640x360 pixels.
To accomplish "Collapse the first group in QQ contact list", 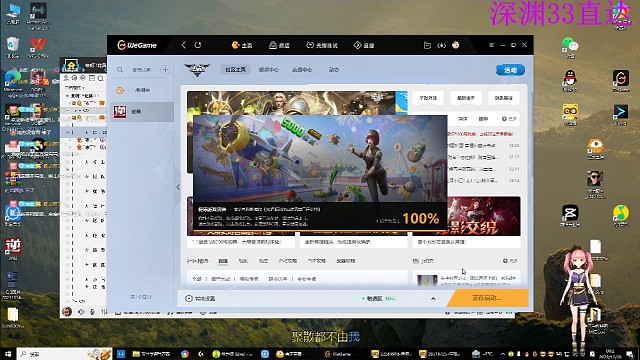I will pos(67,96).
